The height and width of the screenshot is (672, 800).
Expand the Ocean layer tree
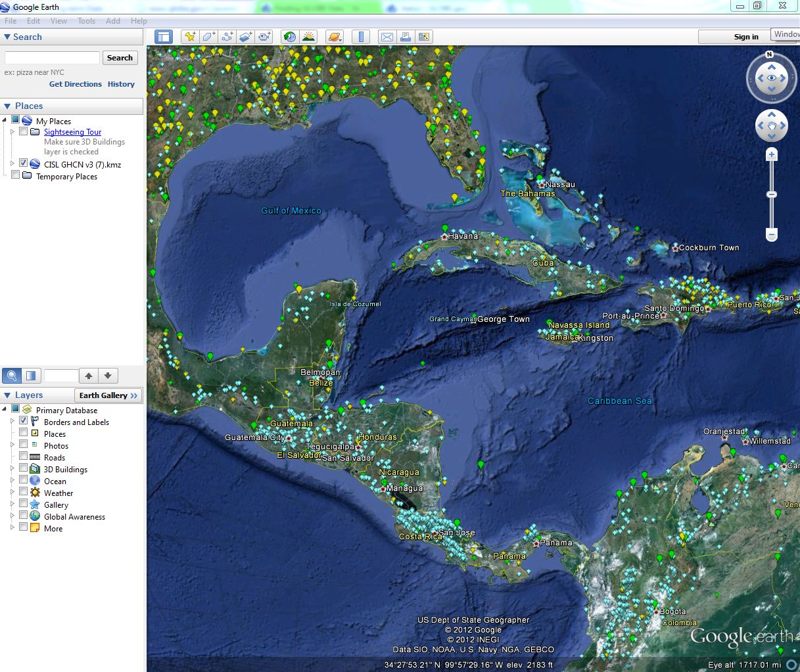coord(12,481)
